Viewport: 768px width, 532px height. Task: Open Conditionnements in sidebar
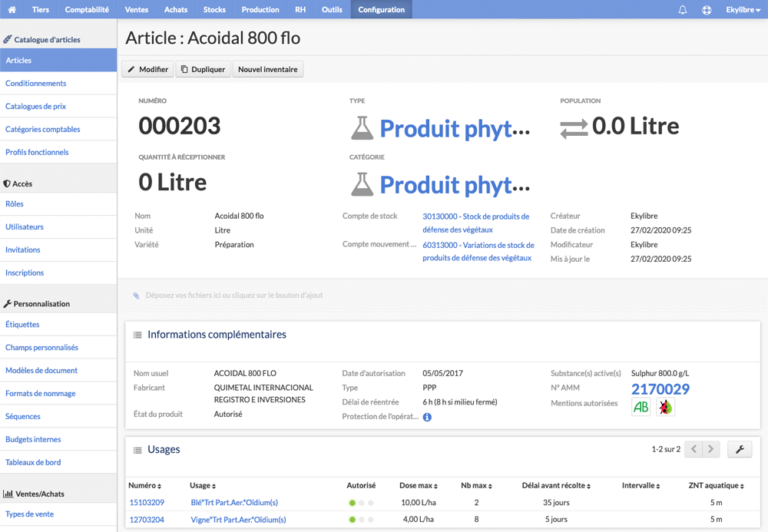click(x=58, y=83)
